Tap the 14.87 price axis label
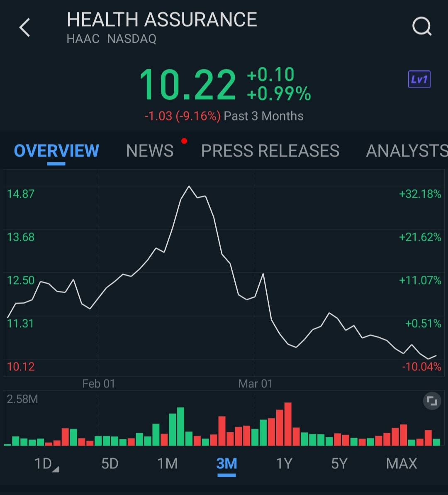The width and height of the screenshot is (448, 495). click(20, 194)
